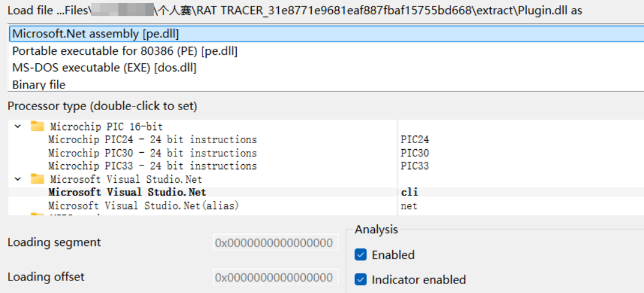
Task: Click the Loading segment address field
Action: [274, 242]
